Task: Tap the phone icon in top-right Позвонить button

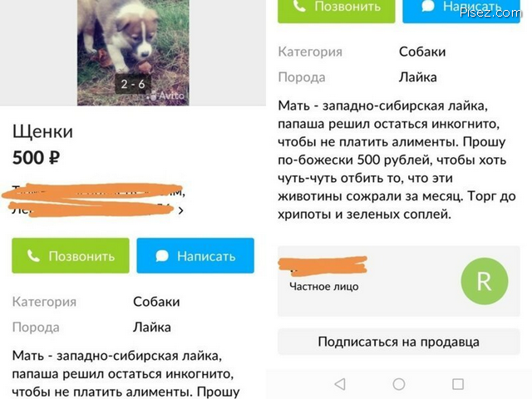Action: (x=299, y=6)
